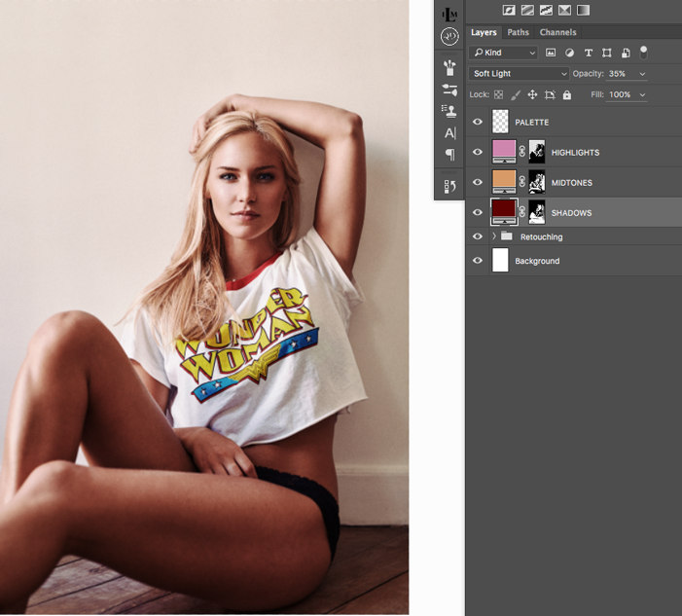Hide the MIDTONES layer
682x616 pixels.
(x=477, y=182)
